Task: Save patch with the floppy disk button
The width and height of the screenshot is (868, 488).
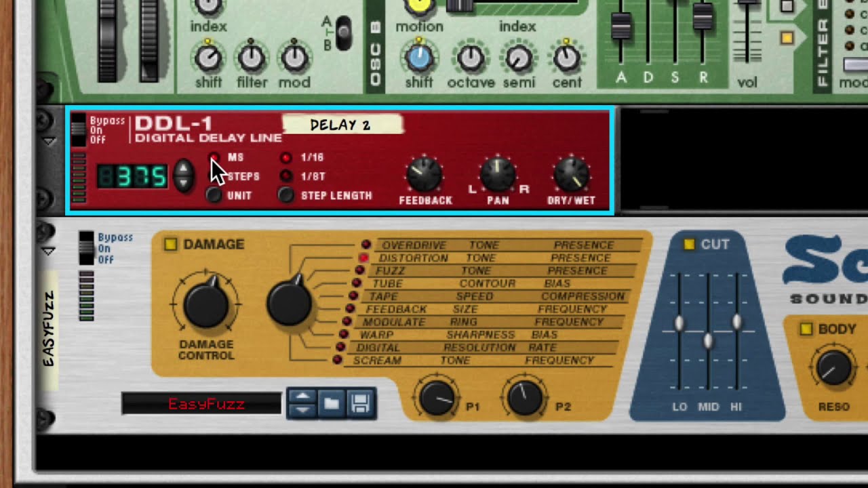Action: (360, 404)
